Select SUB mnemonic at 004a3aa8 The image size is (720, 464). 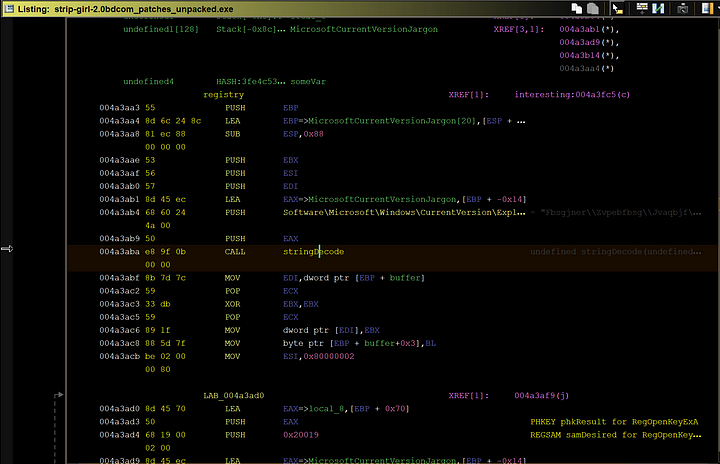click(232, 134)
